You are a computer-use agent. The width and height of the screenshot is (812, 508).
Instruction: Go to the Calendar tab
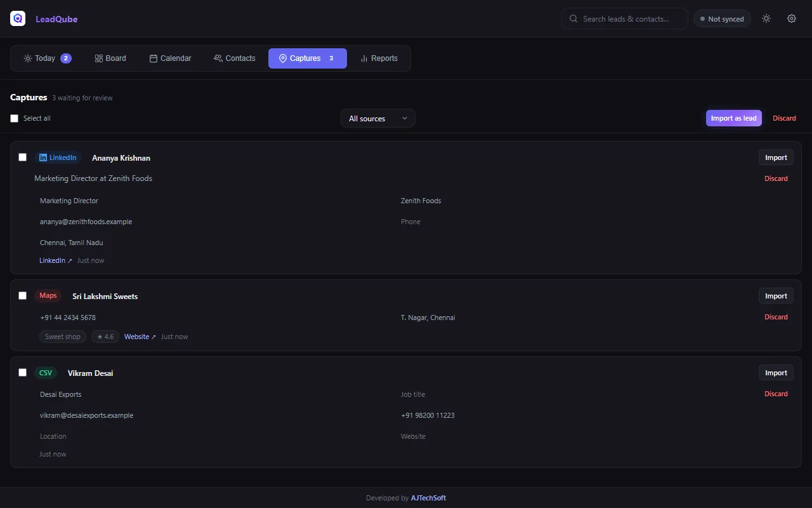click(170, 58)
